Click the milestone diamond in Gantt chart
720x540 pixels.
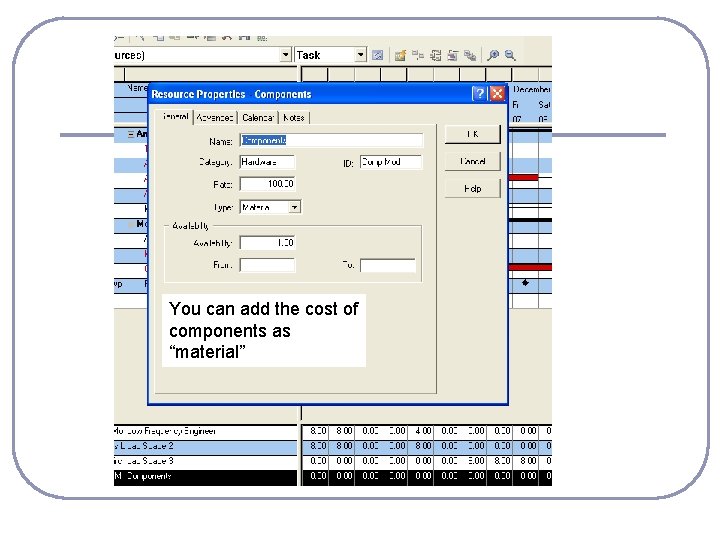pos(525,283)
